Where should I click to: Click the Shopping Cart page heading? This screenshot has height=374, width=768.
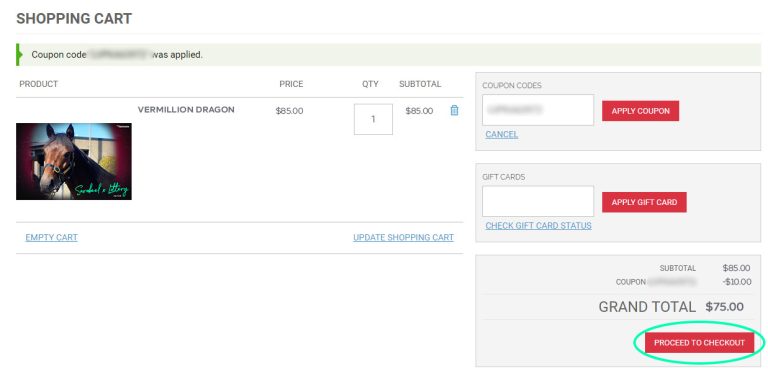[x=74, y=19]
